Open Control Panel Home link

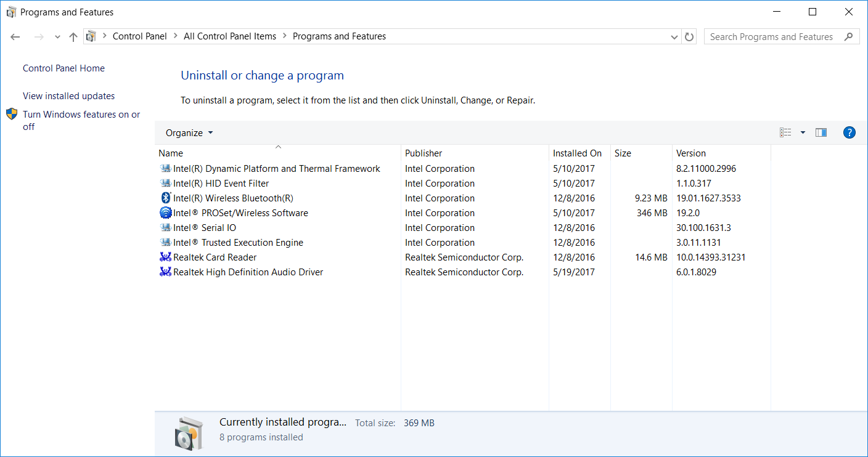[x=63, y=68]
